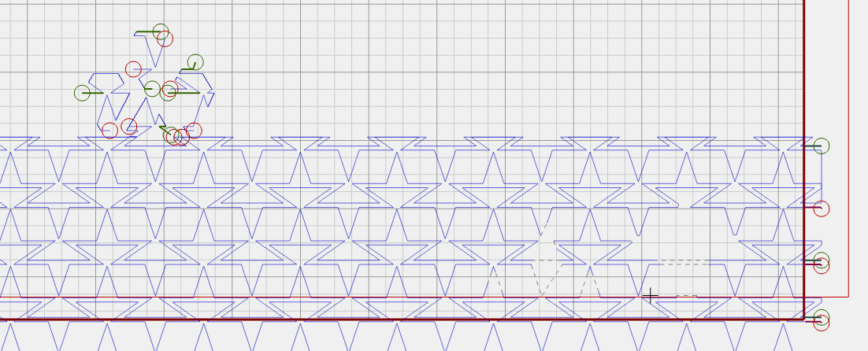The image size is (868, 351).
Task: Click the green circle in the cluster's center
Action: coord(152,88)
